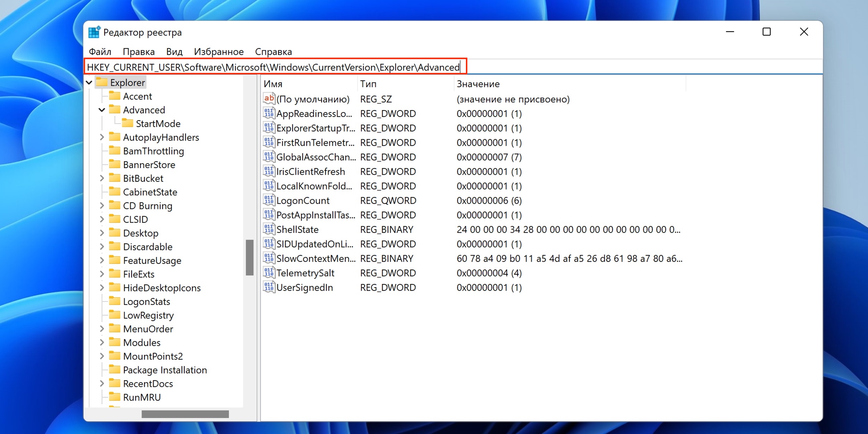This screenshot has width=868, height=434.
Task: Collapse the Explorer parent folder
Action: [90, 82]
